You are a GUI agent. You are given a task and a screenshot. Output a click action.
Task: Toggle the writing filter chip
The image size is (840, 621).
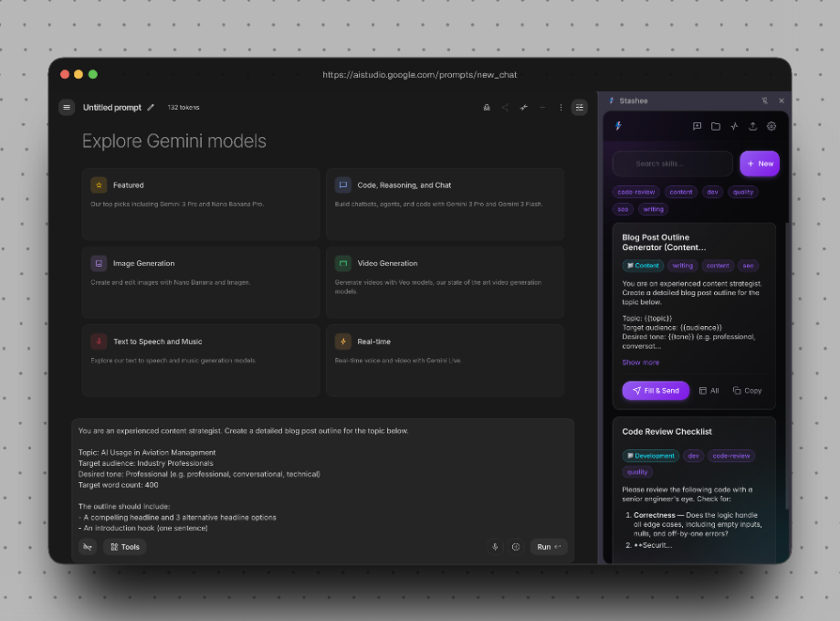tap(653, 209)
